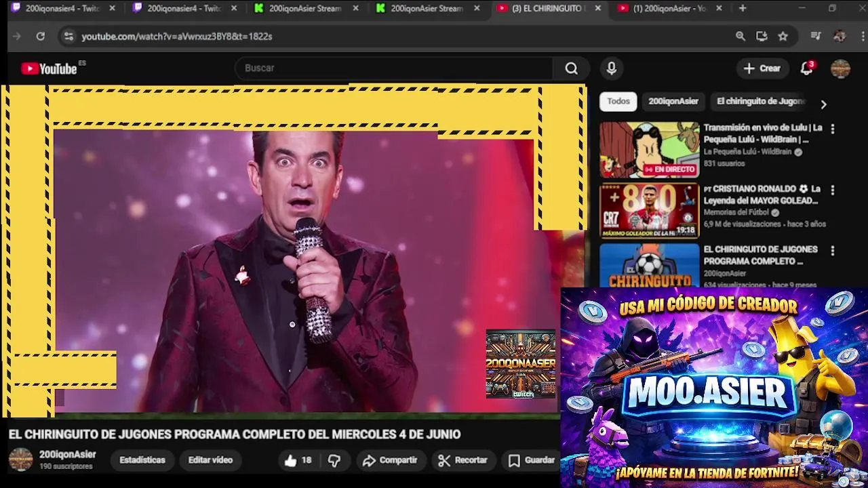Select the Todos filter chip
868x488 pixels.
click(x=618, y=102)
